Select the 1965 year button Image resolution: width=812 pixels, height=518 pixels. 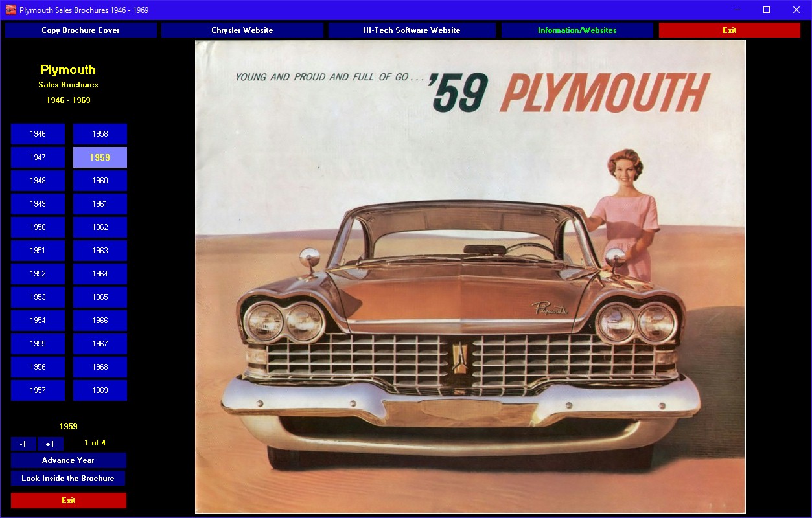tap(100, 297)
